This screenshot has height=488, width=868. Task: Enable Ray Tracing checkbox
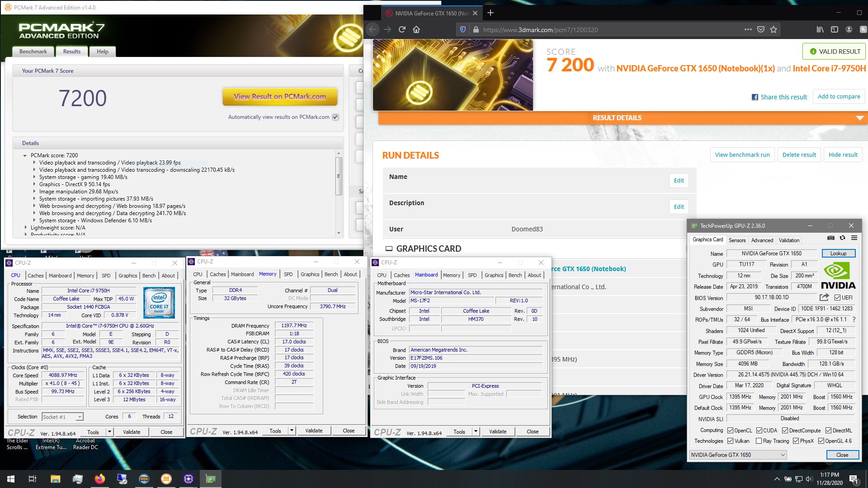pos(759,441)
